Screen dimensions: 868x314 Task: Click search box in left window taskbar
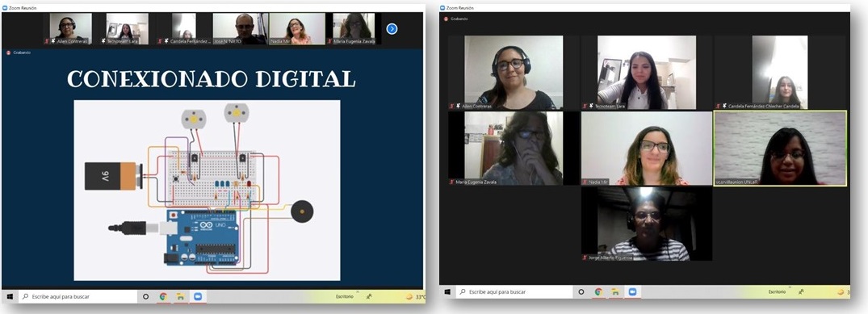(x=78, y=297)
